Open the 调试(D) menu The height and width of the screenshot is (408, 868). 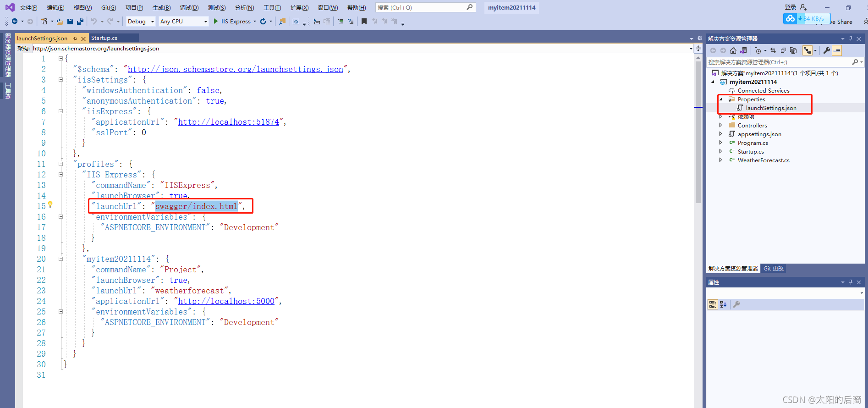tap(189, 7)
